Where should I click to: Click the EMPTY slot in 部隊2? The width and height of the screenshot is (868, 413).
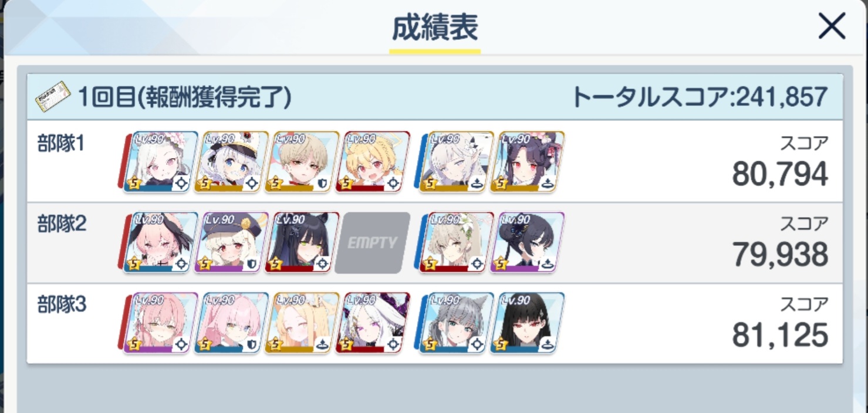pyautogui.click(x=373, y=242)
